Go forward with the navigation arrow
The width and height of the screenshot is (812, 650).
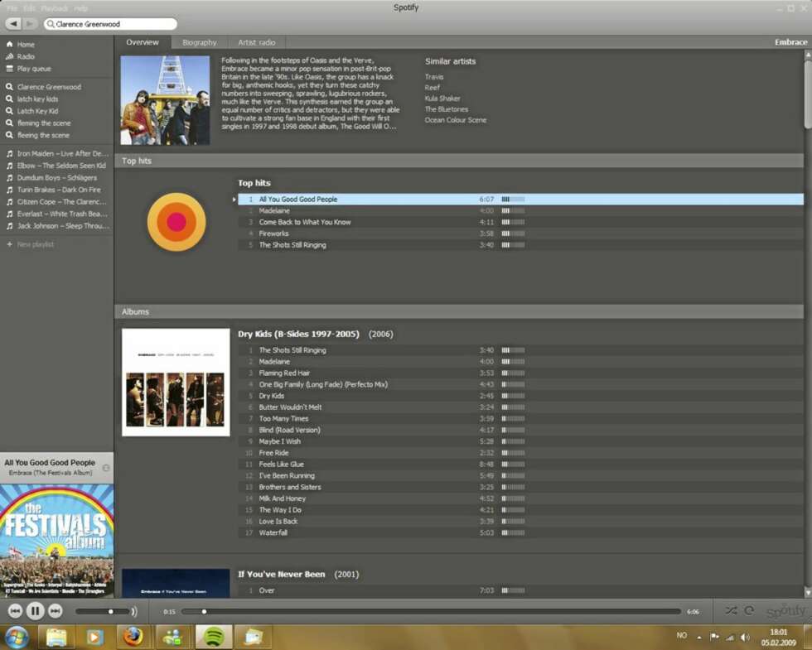pyautogui.click(x=30, y=24)
